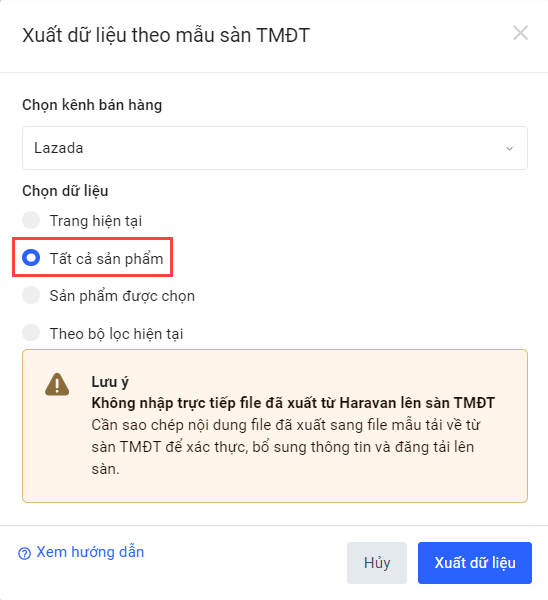Click the question mark help icon
Image resolution: width=548 pixels, height=600 pixels.
point(24,553)
